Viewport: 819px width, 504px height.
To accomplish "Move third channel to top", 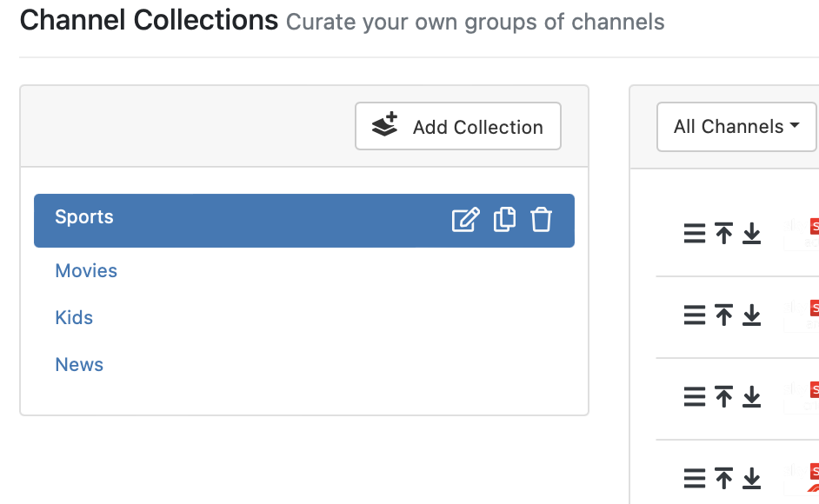I will pos(723,397).
